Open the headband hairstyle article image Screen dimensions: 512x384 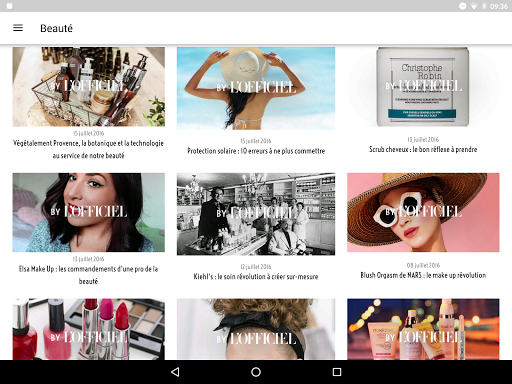[x=256, y=329]
